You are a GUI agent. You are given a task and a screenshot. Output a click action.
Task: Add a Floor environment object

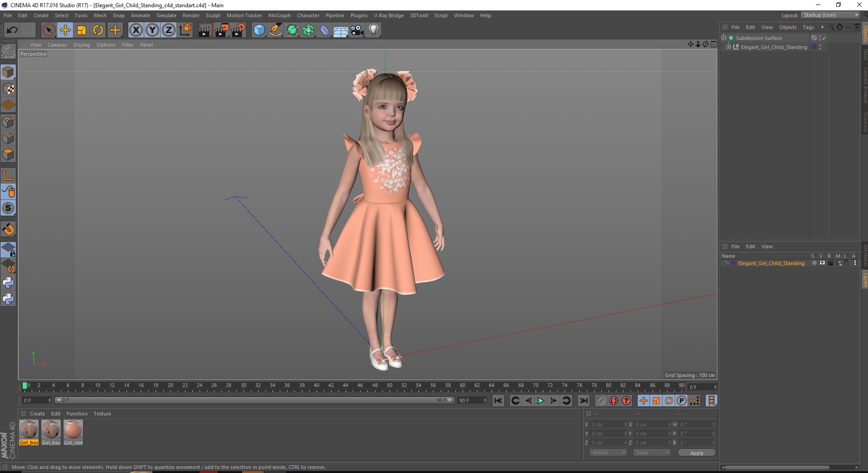341,30
